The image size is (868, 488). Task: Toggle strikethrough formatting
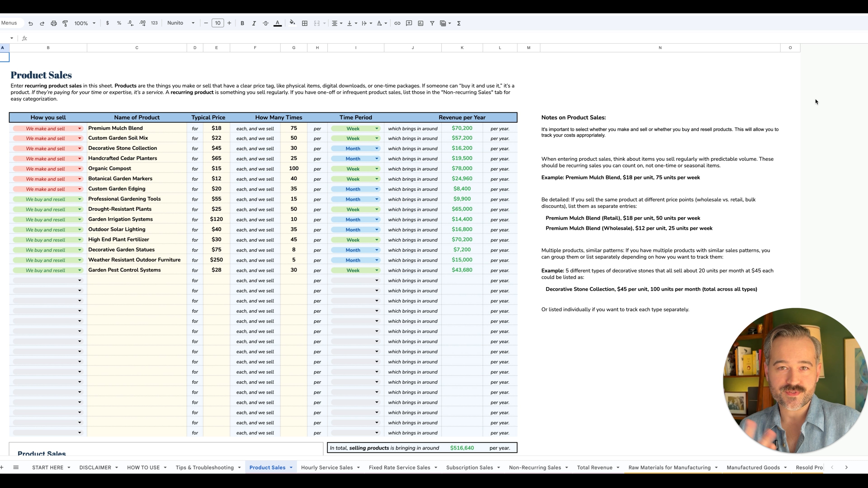pos(266,23)
